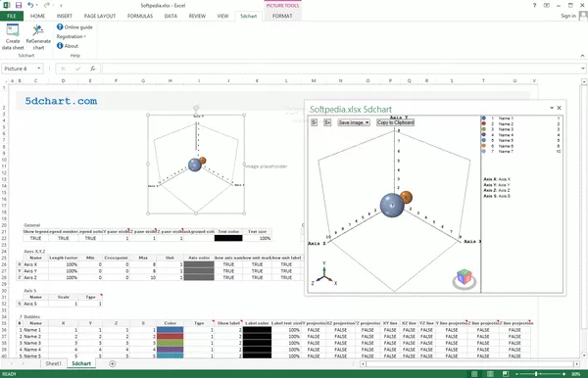Image resolution: width=588 pixels, height=378 pixels.
Task: Click the large blue-gray bubble in 5dchart pane
Action: [x=392, y=206]
